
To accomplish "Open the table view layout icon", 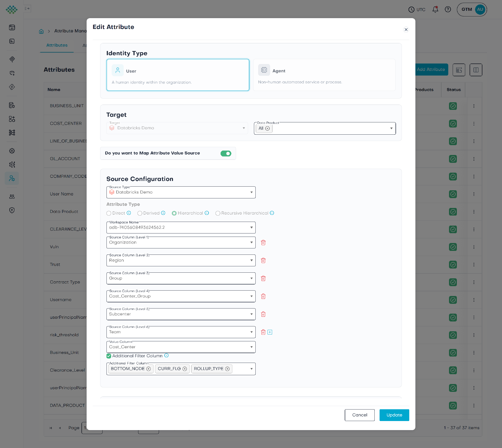I will pos(459,70).
